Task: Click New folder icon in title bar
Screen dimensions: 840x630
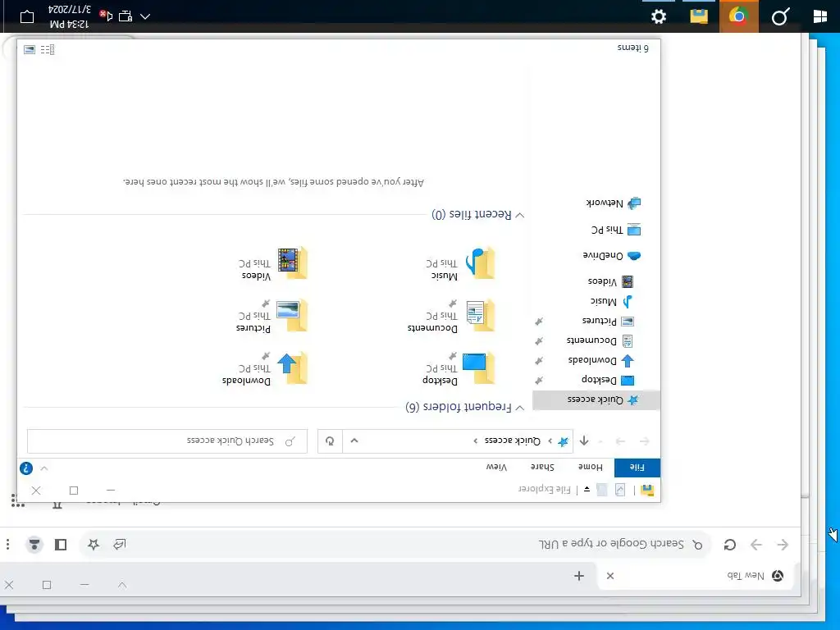Action: pyautogui.click(x=602, y=490)
